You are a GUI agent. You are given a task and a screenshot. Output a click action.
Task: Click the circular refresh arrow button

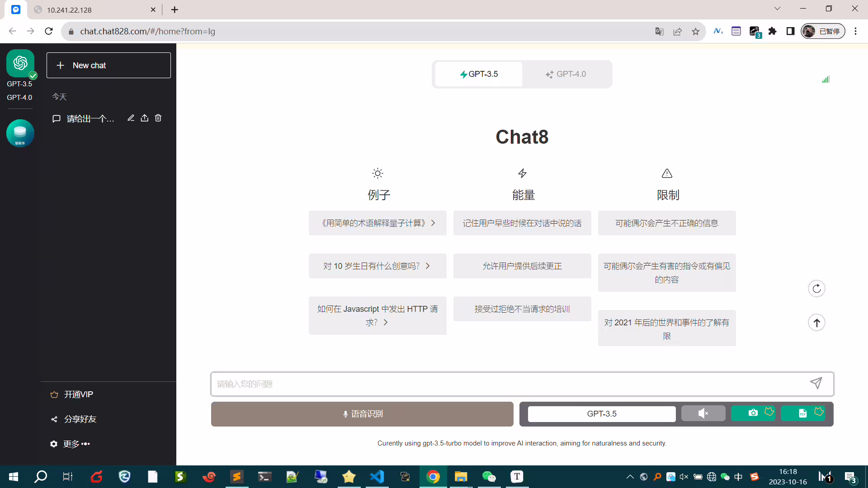tap(816, 289)
